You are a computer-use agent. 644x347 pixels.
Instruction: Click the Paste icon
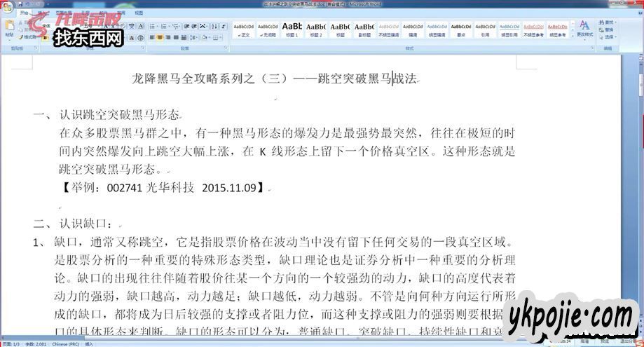pos(9,28)
